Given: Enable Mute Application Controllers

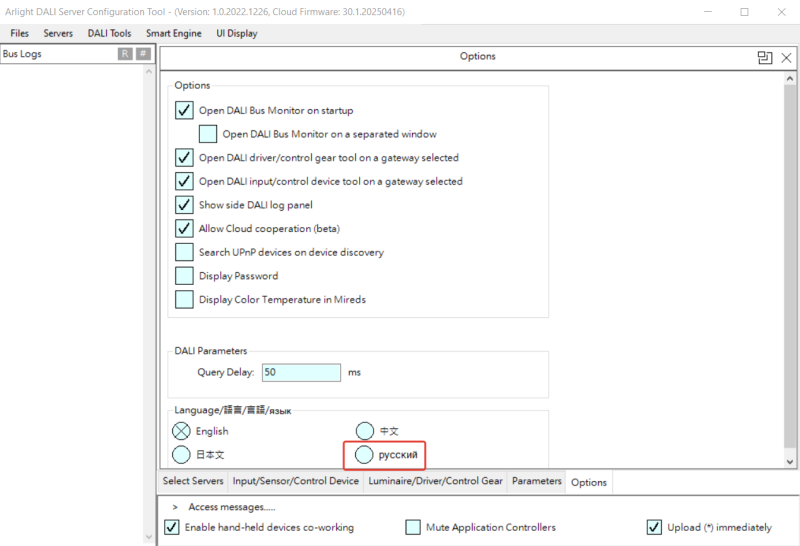Looking at the screenshot, I should coord(413,527).
